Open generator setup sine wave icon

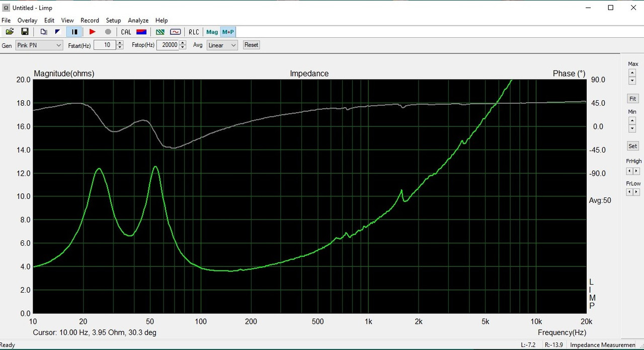(x=175, y=32)
